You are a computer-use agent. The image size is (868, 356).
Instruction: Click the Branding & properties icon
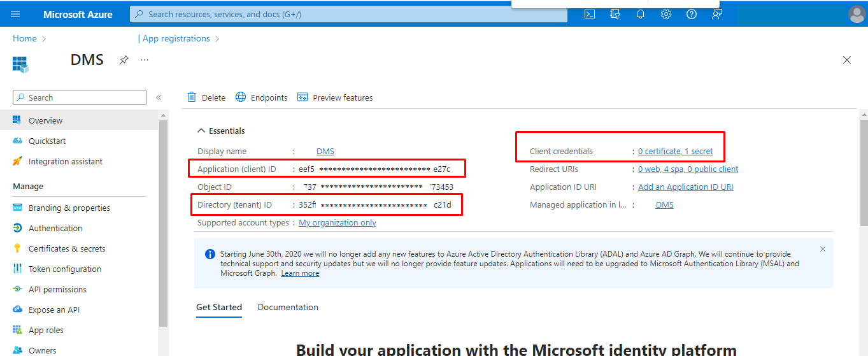17,208
